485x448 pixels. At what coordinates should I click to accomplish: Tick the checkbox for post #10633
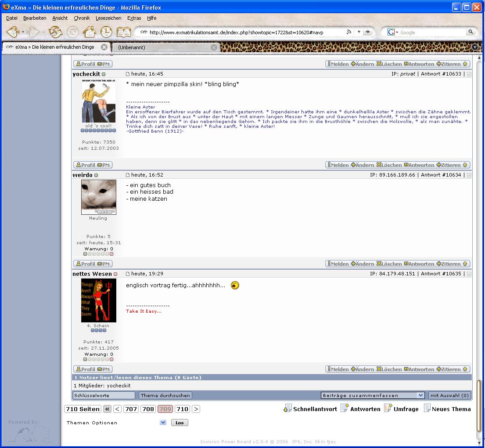tap(469, 74)
